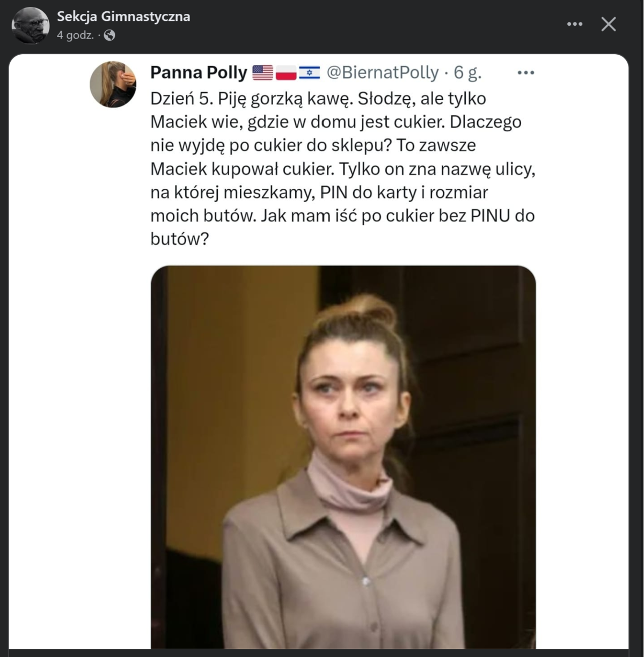The image size is (644, 657).
Task: Open the post options three-dot menu
Action: click(574, 24)
